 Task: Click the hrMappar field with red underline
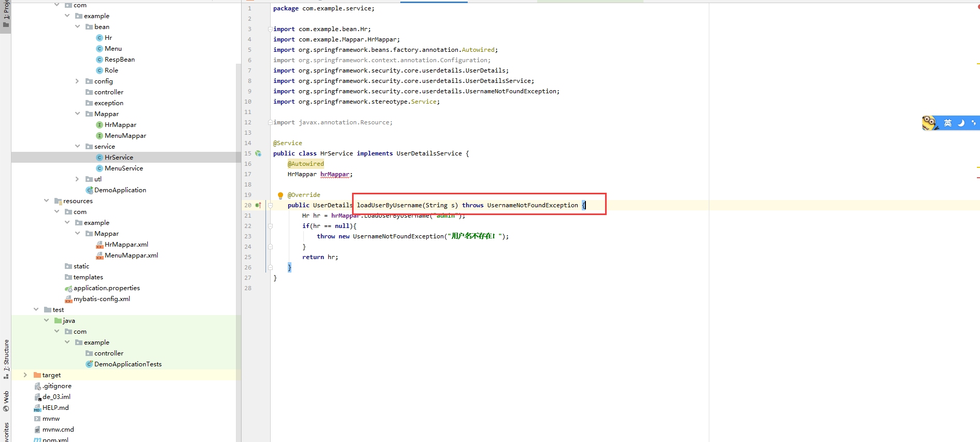tap(334, 174)
